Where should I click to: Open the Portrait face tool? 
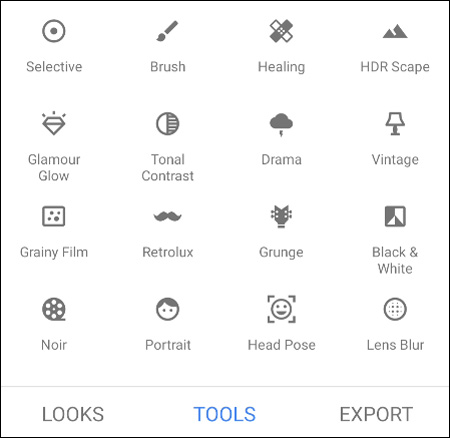pyautogui.click(x=167, y=309)
